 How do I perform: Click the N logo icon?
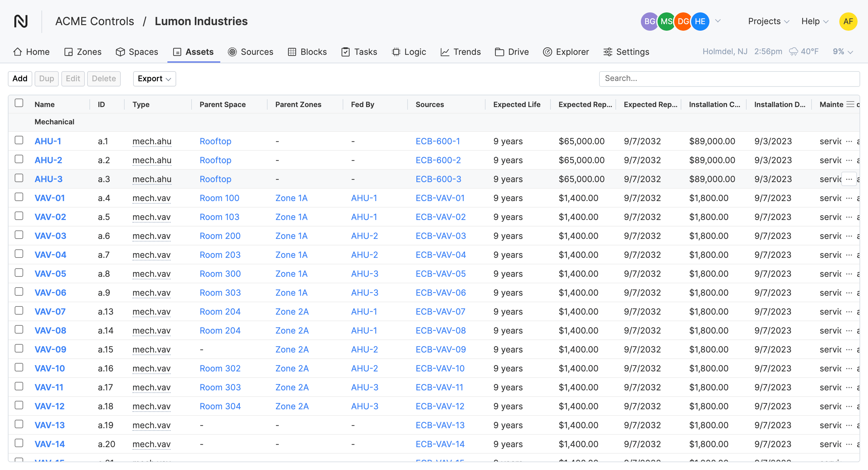click(x=21, y=21)
